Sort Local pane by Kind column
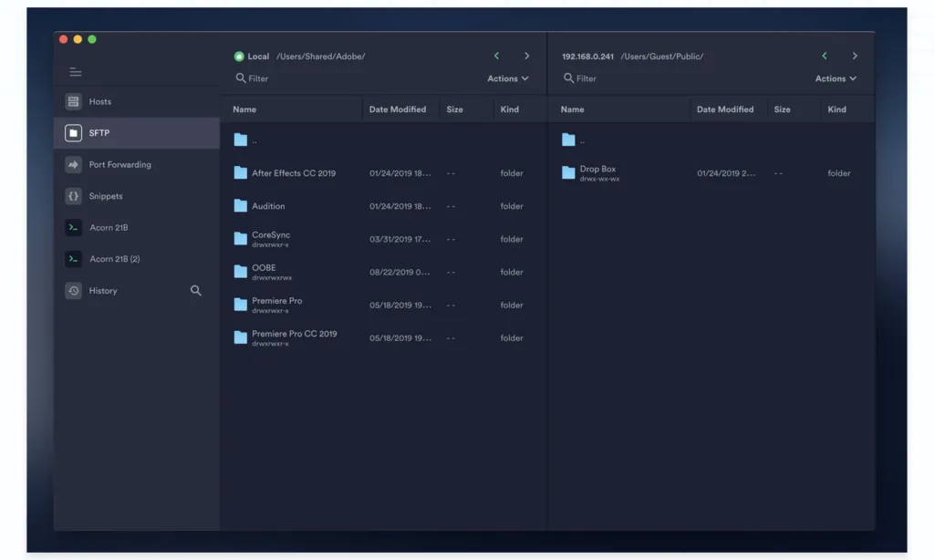Viewport: 934px width, 560px height. [509, 109]
